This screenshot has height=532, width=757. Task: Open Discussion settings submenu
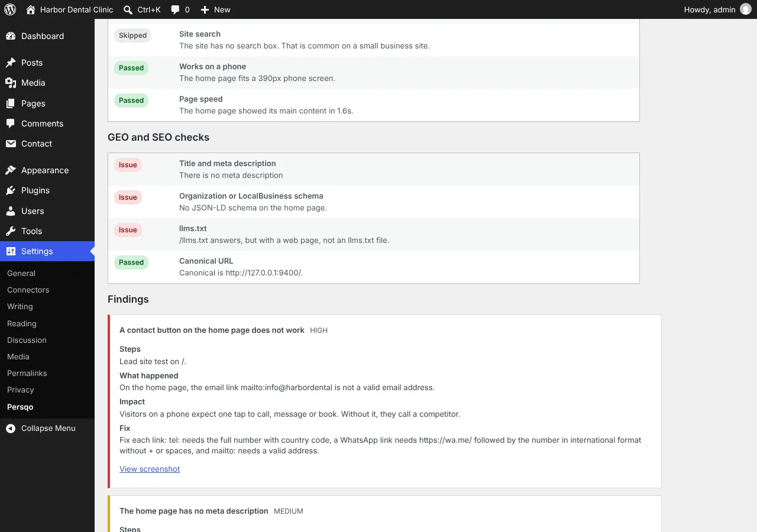click(27, 340)
